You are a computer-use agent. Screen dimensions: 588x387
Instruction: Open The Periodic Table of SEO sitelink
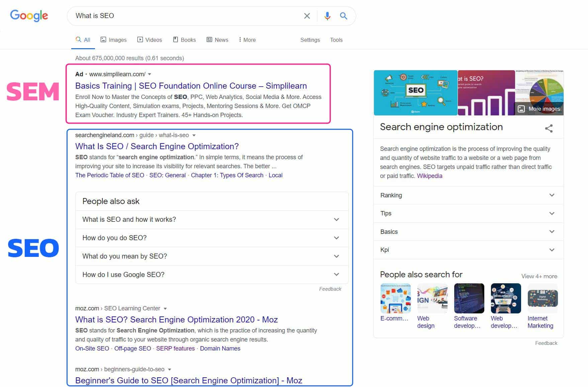110,175
